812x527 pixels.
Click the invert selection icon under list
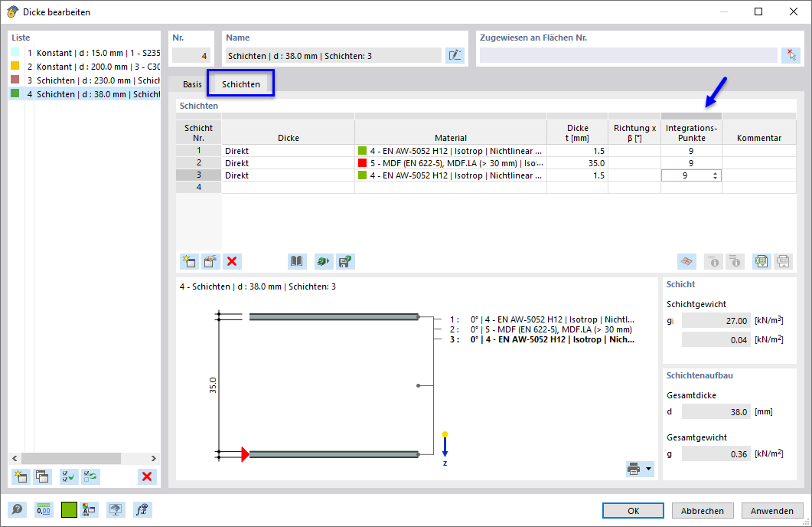tap(90, 476)
